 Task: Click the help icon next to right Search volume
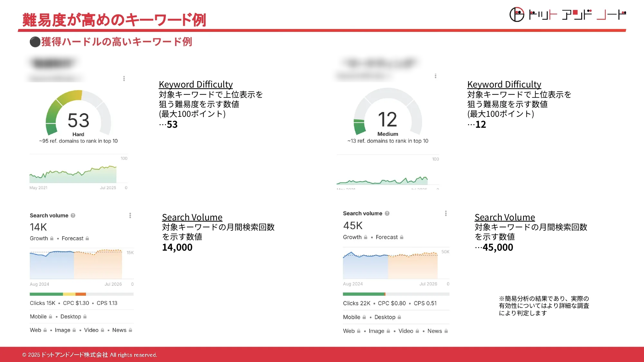[387, 213]
